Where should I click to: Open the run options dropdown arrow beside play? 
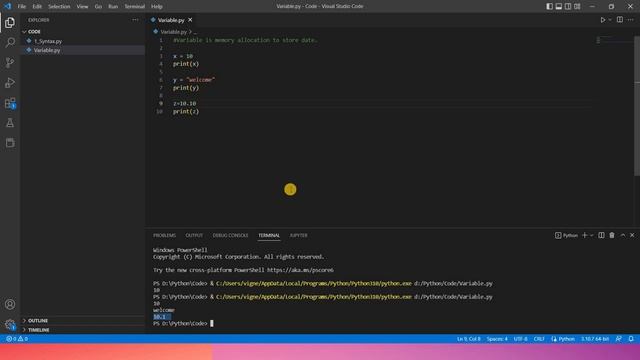pos(610,20)
